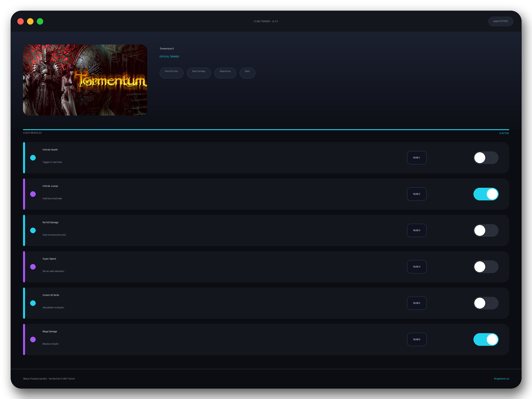Click the purple dot beside Super Speed
532x399 pixels.
point(33,267)
